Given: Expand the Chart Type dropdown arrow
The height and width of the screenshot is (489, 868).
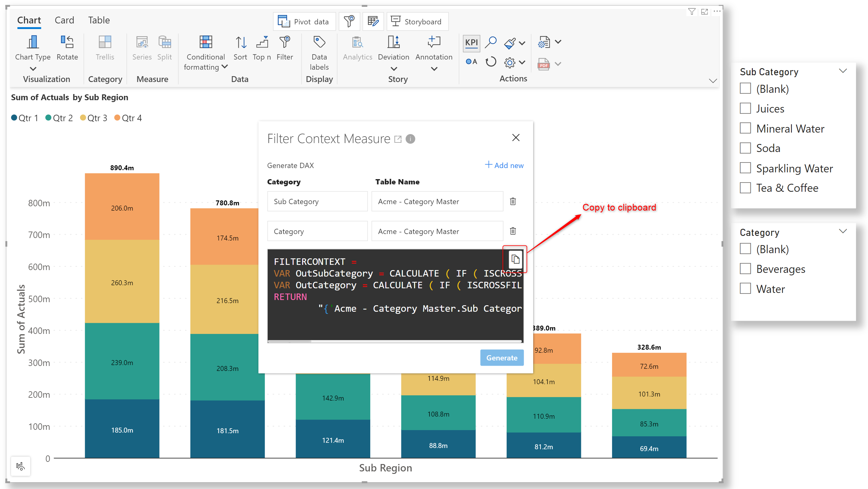Looking at the screenshot, I should point(33,69).
